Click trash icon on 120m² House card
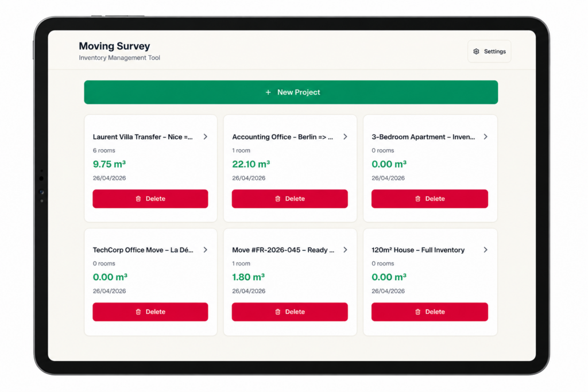This screenshot has width=588, height=392. [x=417, y=312]
